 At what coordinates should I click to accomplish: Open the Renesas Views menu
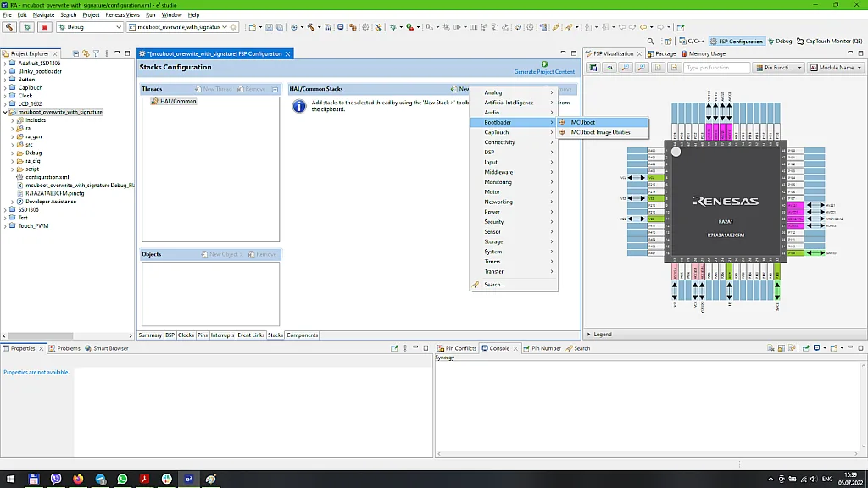coord(121,14)
